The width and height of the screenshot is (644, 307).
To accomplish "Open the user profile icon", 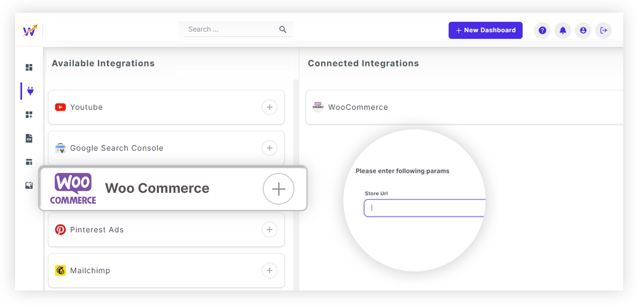I will [583, 30].
